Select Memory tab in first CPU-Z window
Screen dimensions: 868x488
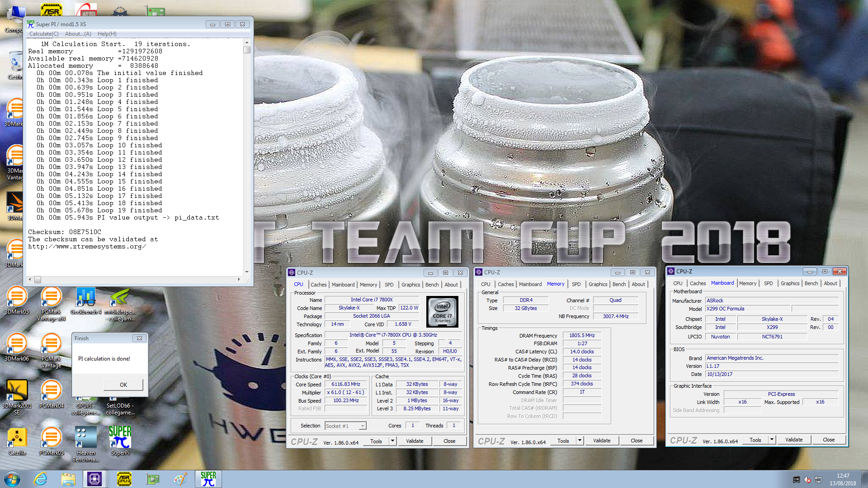[x=368, y=285]
